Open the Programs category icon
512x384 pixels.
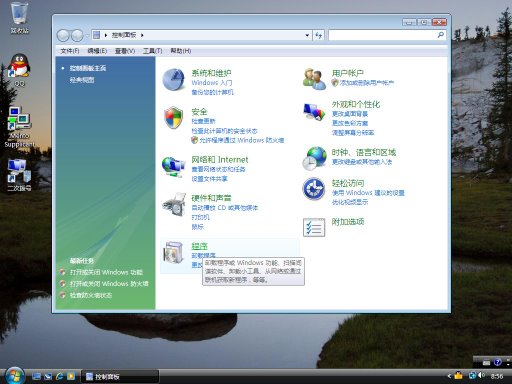tap(173, 252)
